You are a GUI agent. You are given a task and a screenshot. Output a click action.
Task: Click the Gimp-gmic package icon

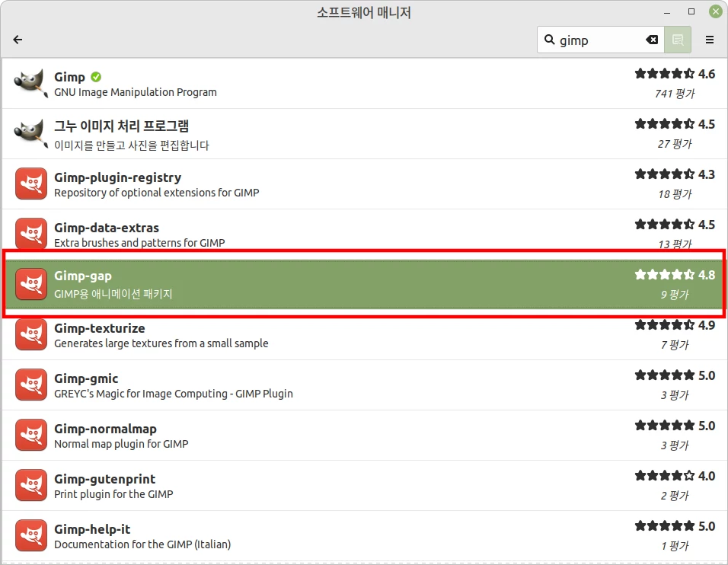click(31, 385)
